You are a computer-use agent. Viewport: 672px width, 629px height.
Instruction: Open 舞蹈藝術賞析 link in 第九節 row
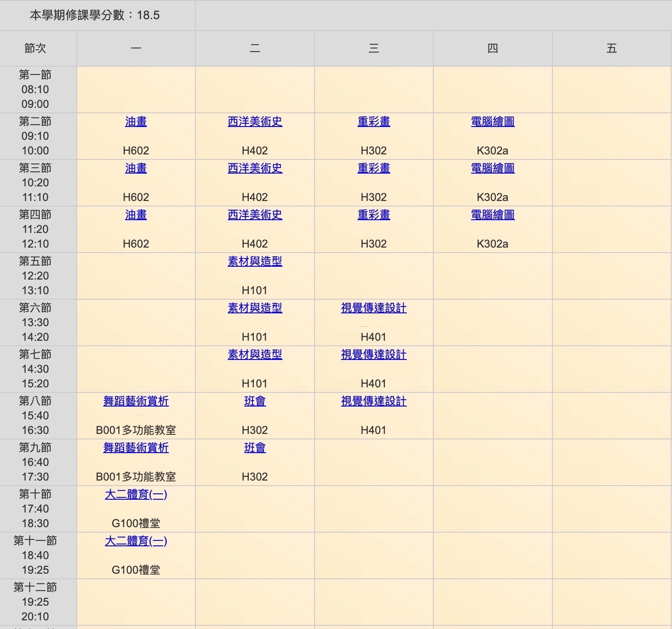[x=136, y=448]
